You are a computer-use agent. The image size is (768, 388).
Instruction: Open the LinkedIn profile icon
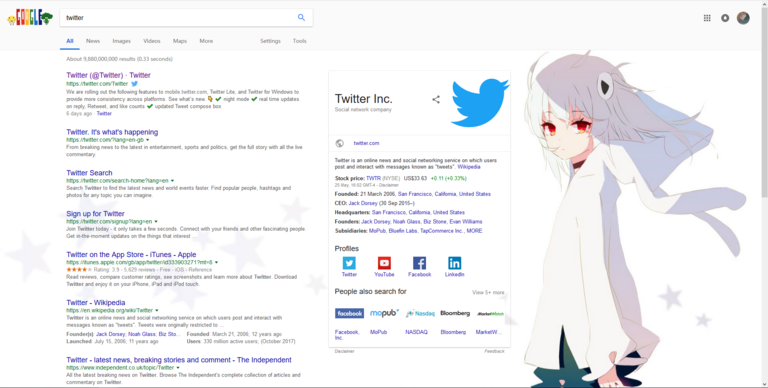tap(455, 263)
